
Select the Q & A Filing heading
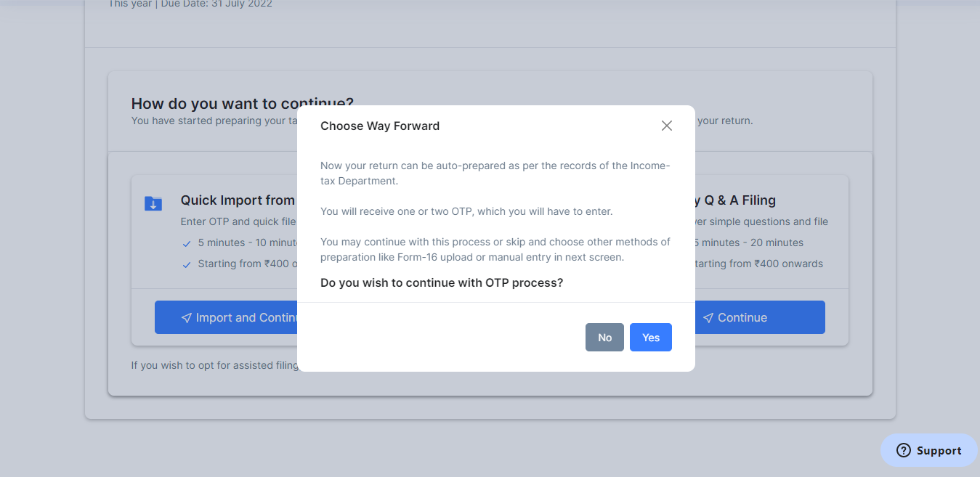(736, 200)
